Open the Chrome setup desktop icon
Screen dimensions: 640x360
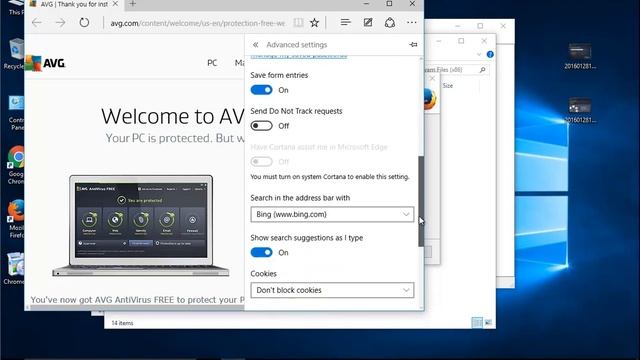[15, 269]
